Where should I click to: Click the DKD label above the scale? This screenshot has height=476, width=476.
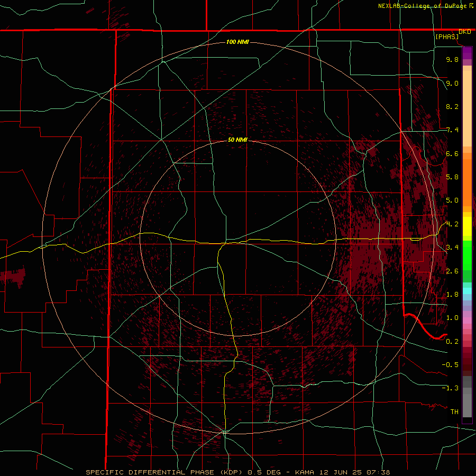point(464,32)
